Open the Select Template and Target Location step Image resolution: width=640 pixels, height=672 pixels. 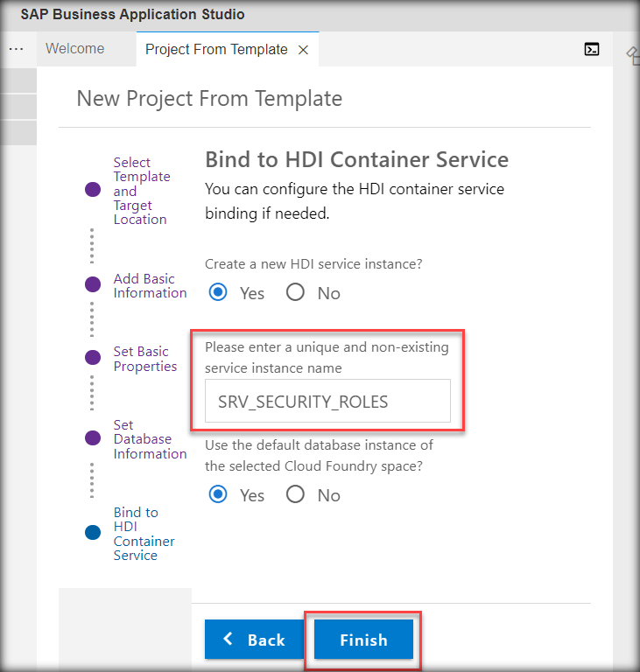click(142, 191)
